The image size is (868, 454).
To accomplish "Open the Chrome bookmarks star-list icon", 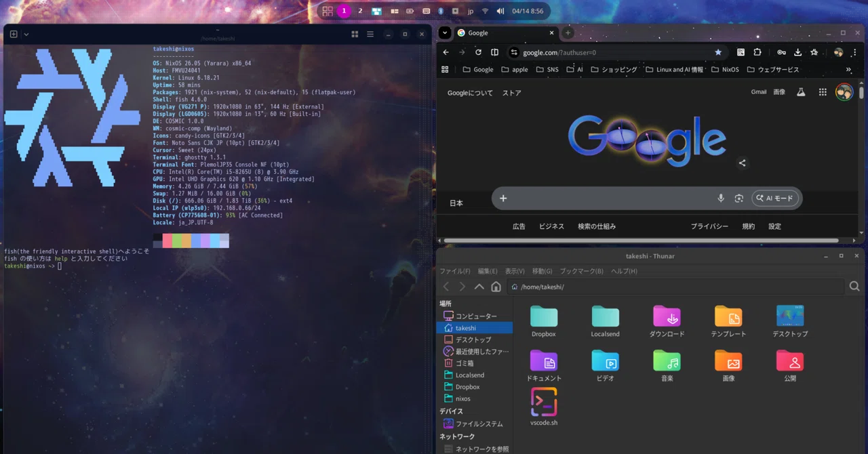I will pyautogui.click(x=814, y=52).
